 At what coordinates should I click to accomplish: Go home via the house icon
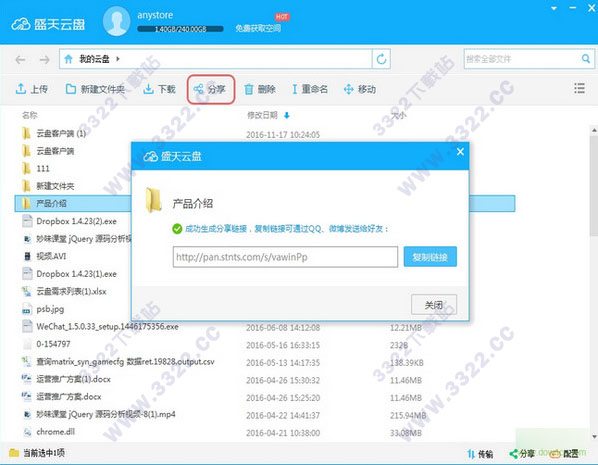tap(69, 59)
